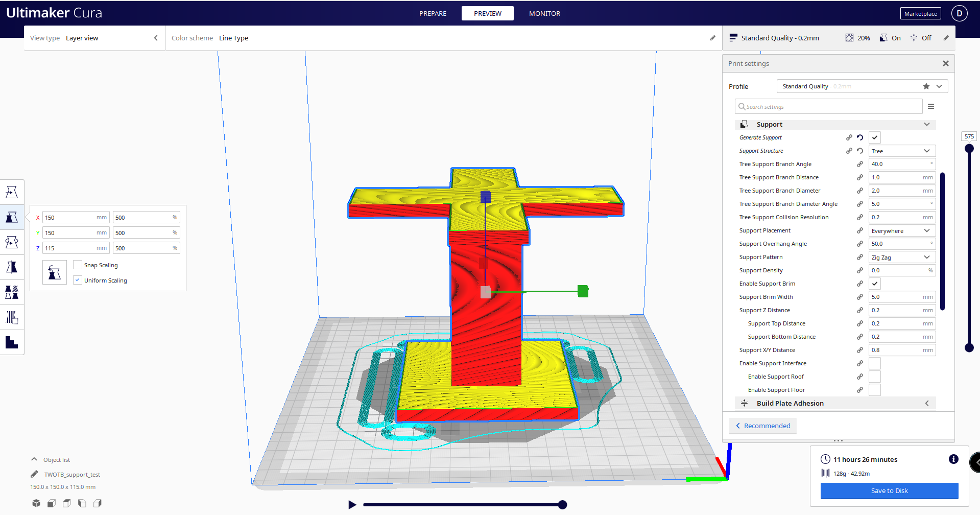Switch to top view cube icon

(x=66, y=503)
